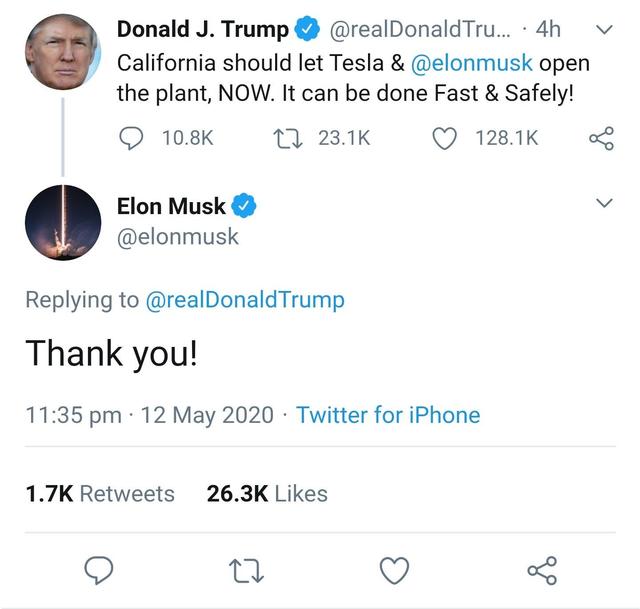Open Elon Musk's rocket profile picture
The width and height of the screenshot is (640, 609).
click(63, 222)
